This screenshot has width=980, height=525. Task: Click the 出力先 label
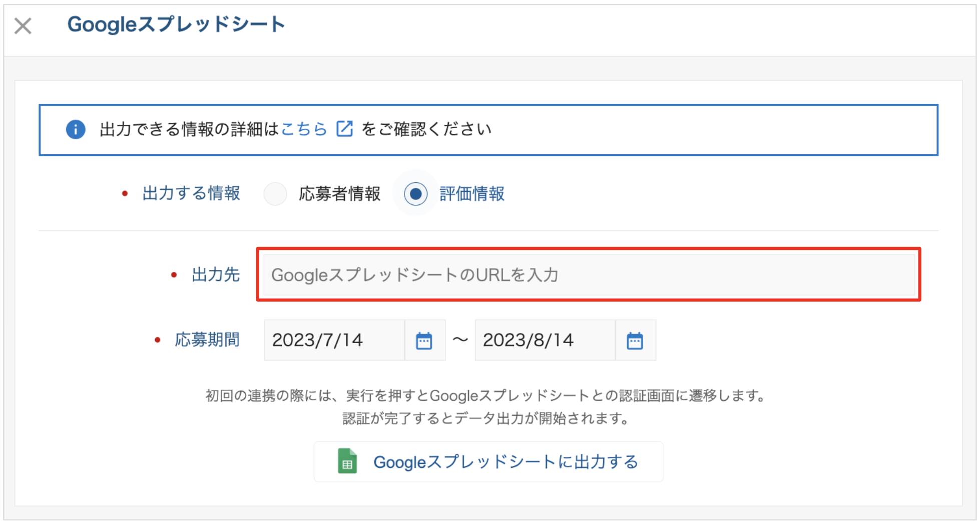[216, 275]
